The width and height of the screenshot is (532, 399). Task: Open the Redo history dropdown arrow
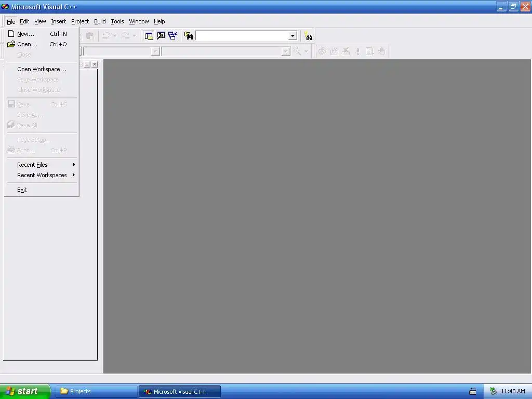click(x=135, y=36)
